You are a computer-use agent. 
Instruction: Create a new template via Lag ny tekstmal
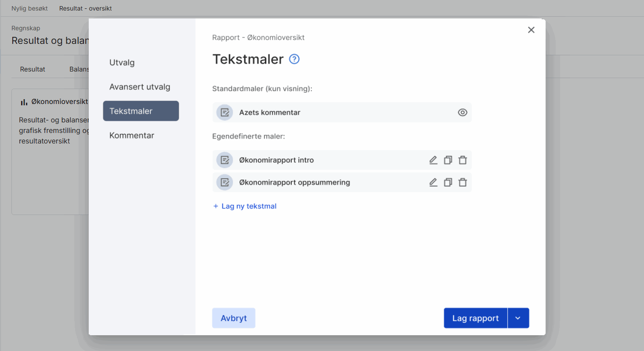pyautogui.click(x=245, y=206)
